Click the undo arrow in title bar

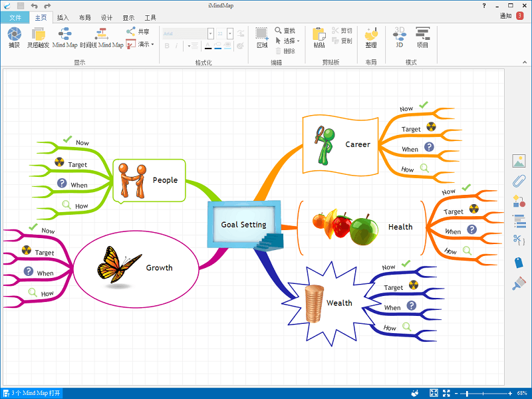[34, 5]
